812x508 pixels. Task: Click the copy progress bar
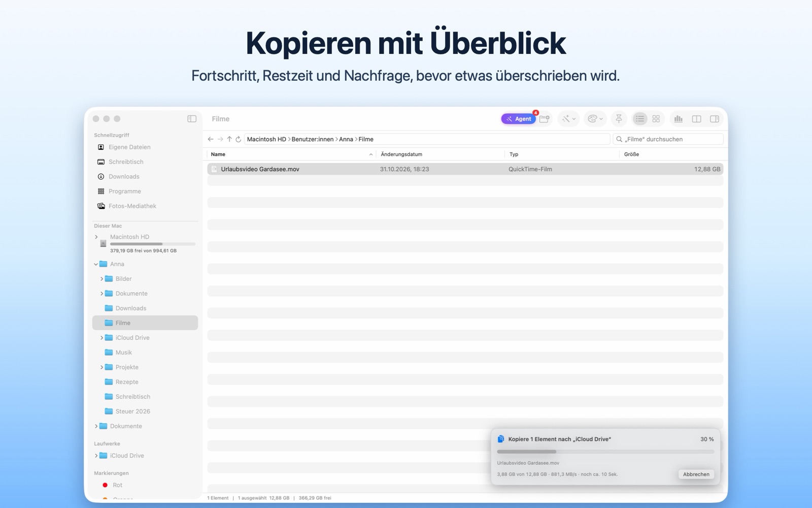click(605, 452)
